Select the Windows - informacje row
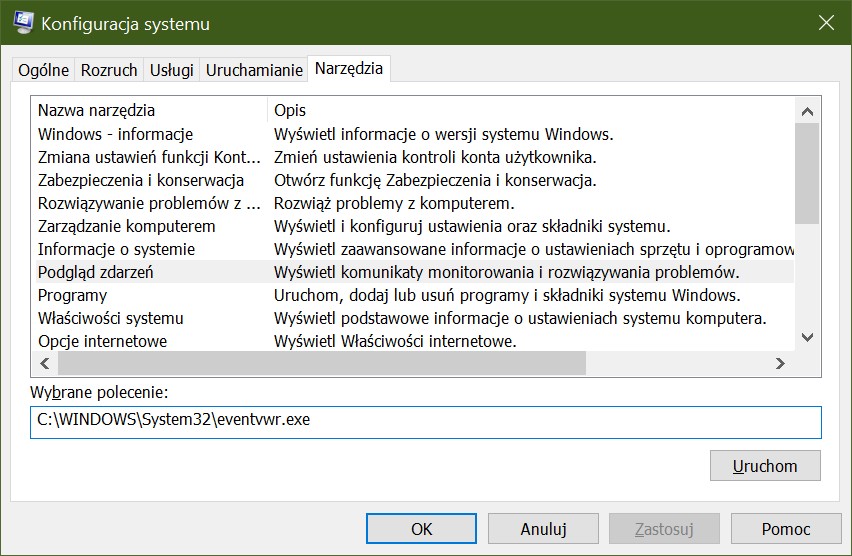852x556 pixels. click(413, 134)
